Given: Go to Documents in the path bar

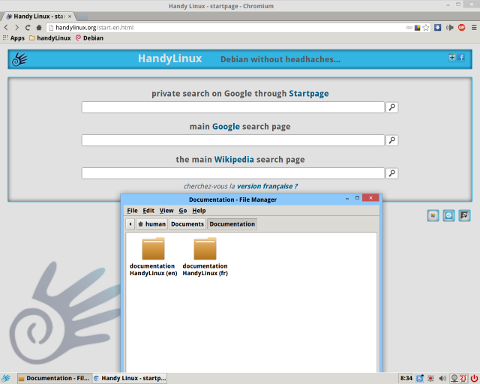Looking at the screenshot, I should (x=187, y=224).
